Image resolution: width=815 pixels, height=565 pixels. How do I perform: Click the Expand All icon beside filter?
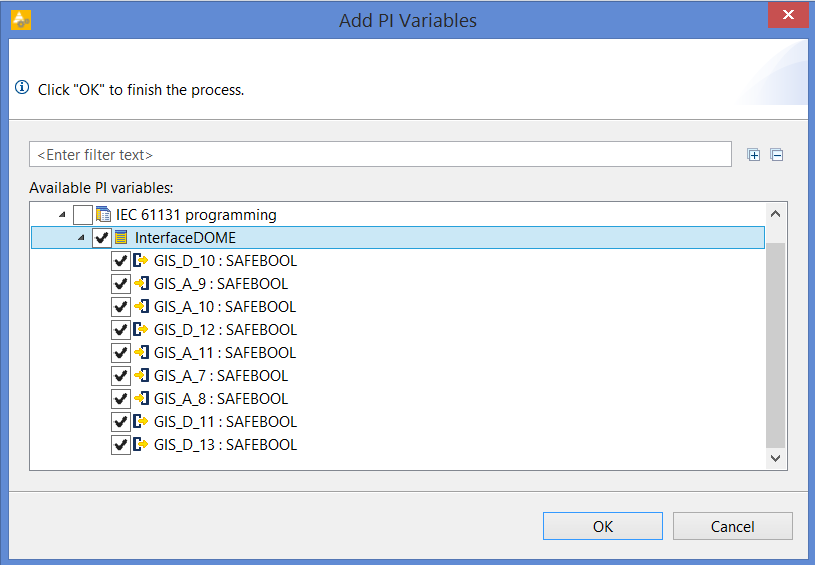[x=753, y=155]
